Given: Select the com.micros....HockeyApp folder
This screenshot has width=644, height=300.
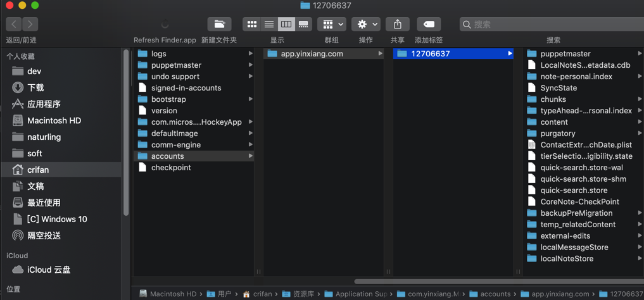Looking at the screenshot, I should pyautogui.click(x=194, y=122).
